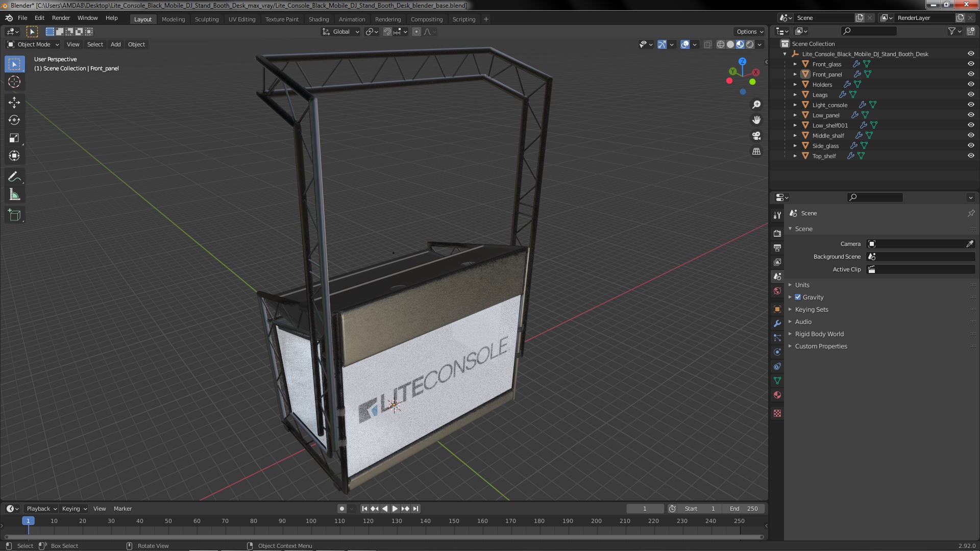Screen dimensions: 980x551
Task: Expand Leags item in outliner
Action: (795, 94)
